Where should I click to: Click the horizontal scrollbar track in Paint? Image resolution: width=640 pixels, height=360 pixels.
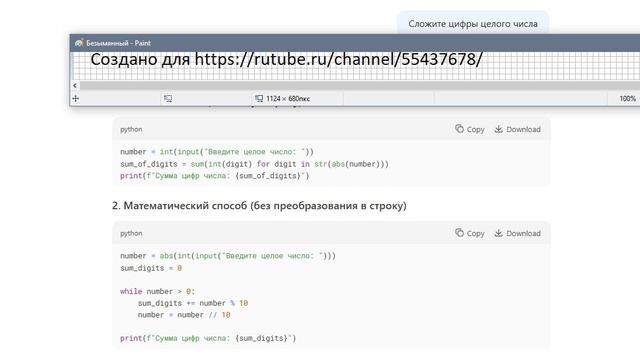pyautogui.click(x=359, y=85)
